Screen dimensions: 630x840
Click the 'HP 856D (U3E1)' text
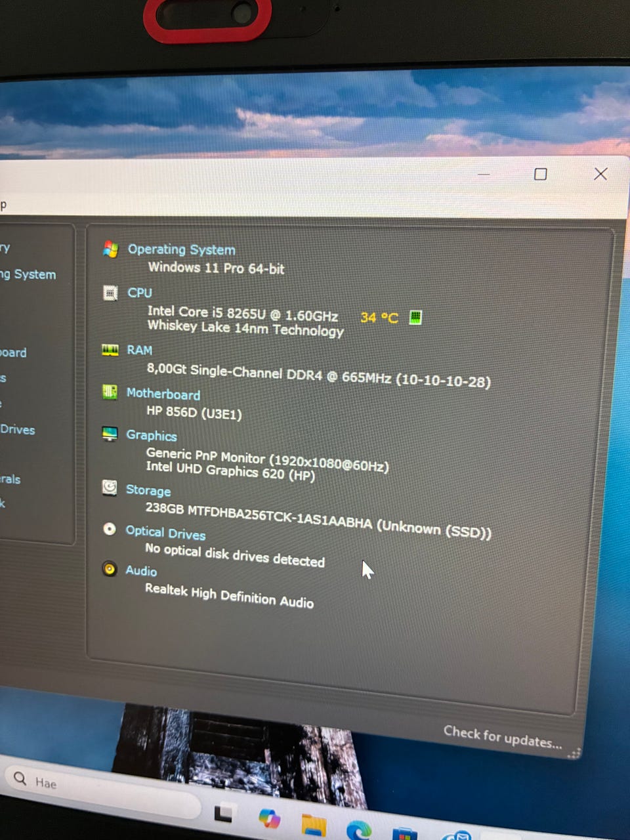(x=194, y=413)
